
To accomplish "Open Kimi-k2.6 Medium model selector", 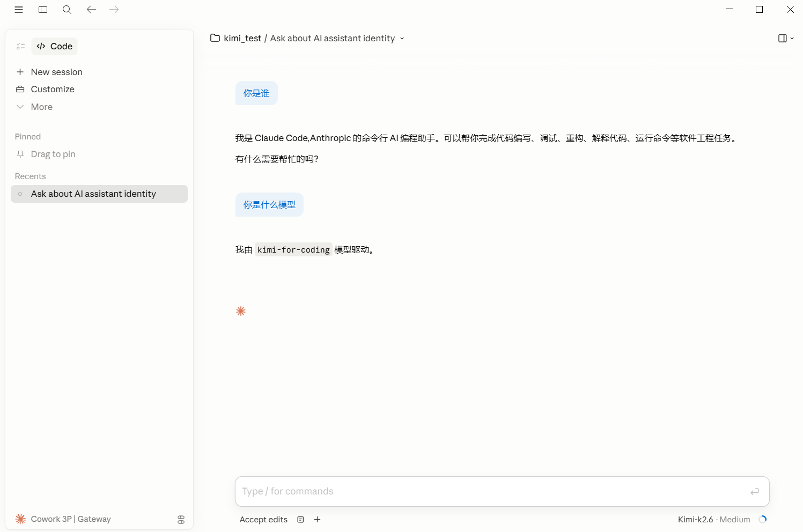I will coord(714,519).
